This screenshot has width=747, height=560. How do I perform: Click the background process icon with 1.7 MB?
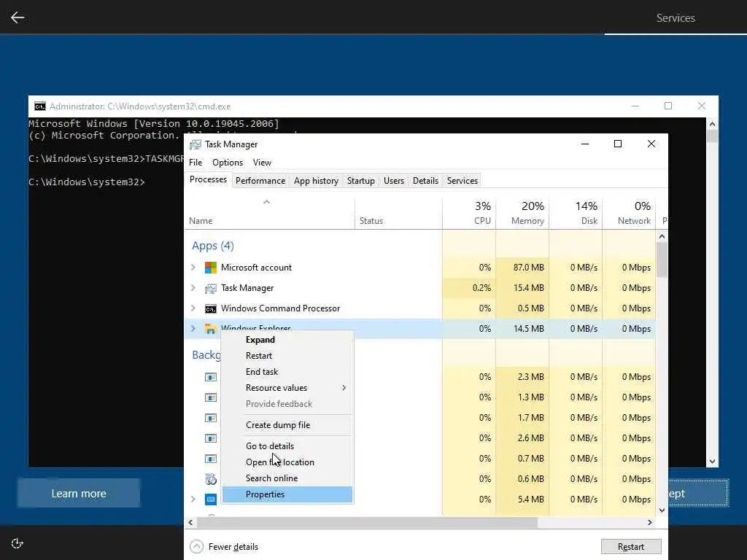pyautogui.click(x=211, y=418)
